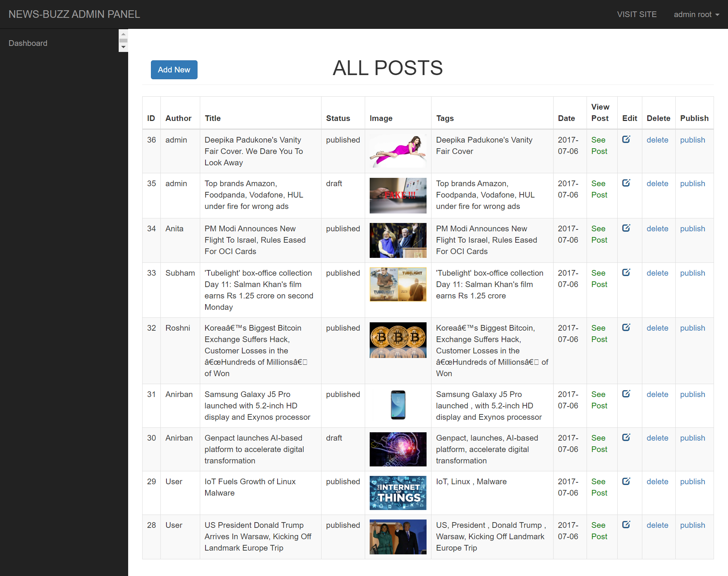
Task: Edit Samsung Galaxy J5 Pro post 31
Action: [x=626, y=394]
